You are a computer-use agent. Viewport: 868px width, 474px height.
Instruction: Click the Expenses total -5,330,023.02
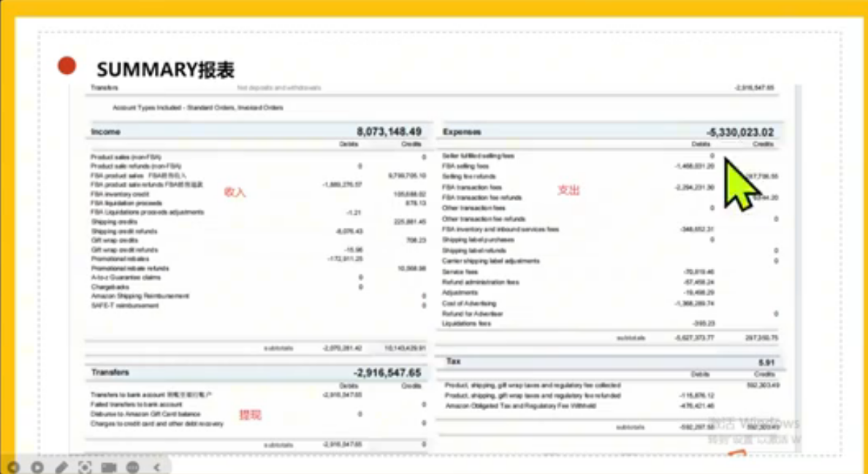tap(739, 132)
